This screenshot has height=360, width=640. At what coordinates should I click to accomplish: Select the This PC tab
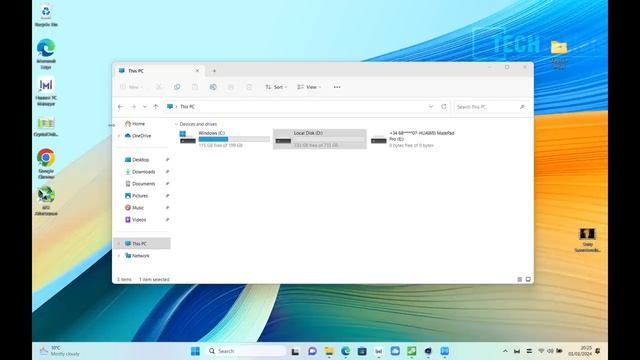158,71
